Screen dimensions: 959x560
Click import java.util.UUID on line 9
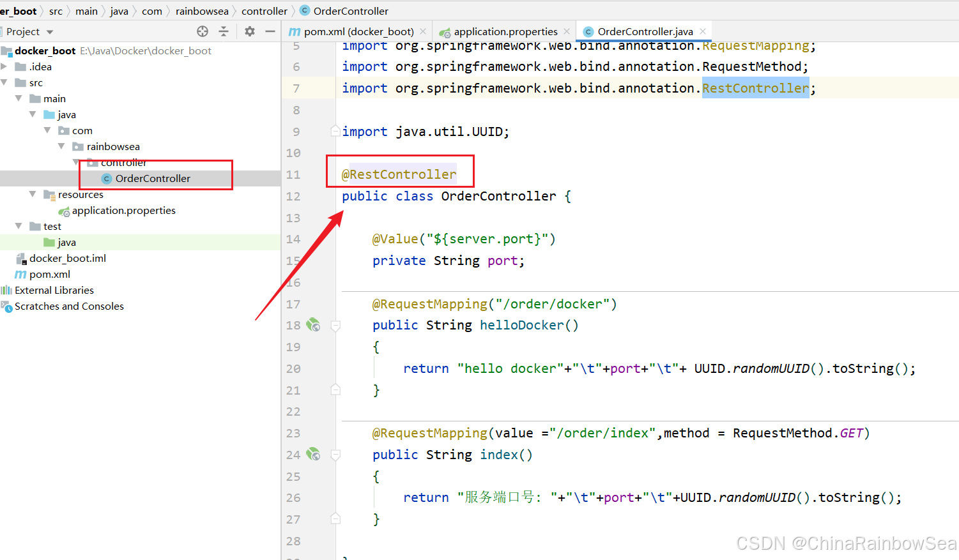coord(426,132)
